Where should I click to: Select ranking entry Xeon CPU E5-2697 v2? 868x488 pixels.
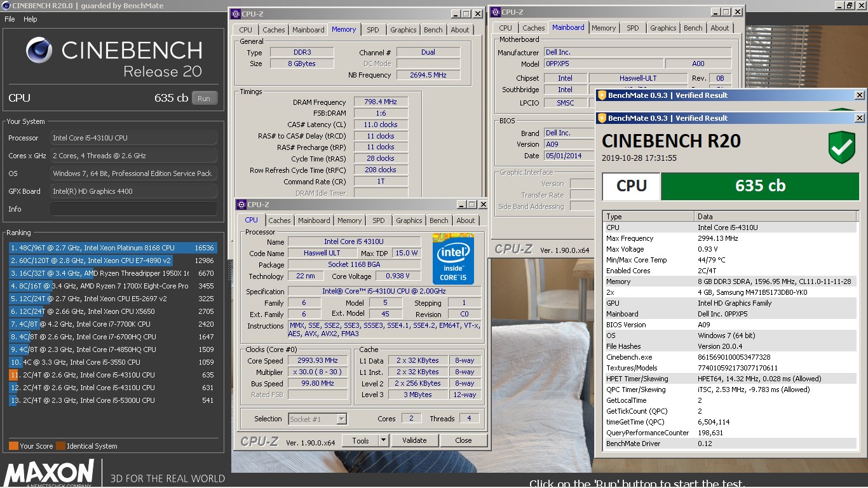112,299
